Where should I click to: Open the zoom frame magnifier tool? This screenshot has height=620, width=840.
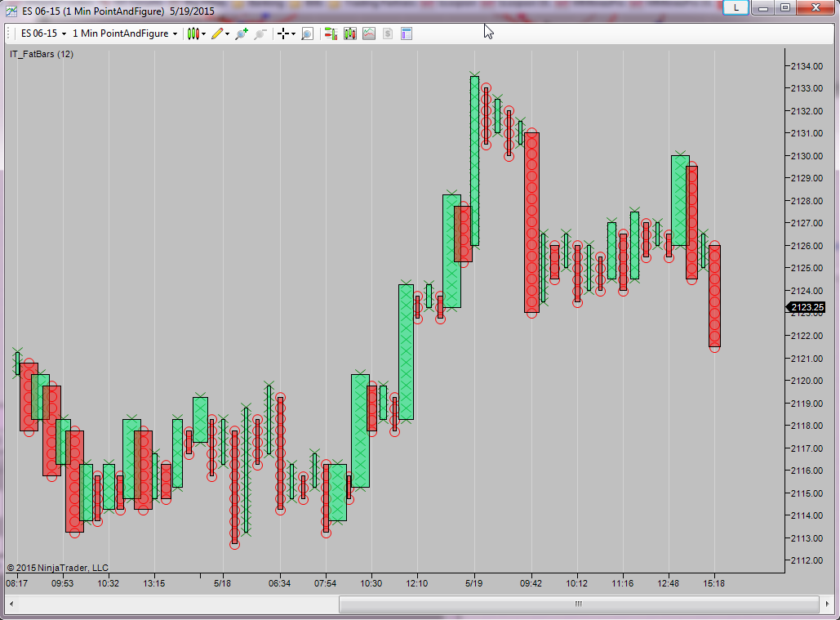[x=307, y=33]
